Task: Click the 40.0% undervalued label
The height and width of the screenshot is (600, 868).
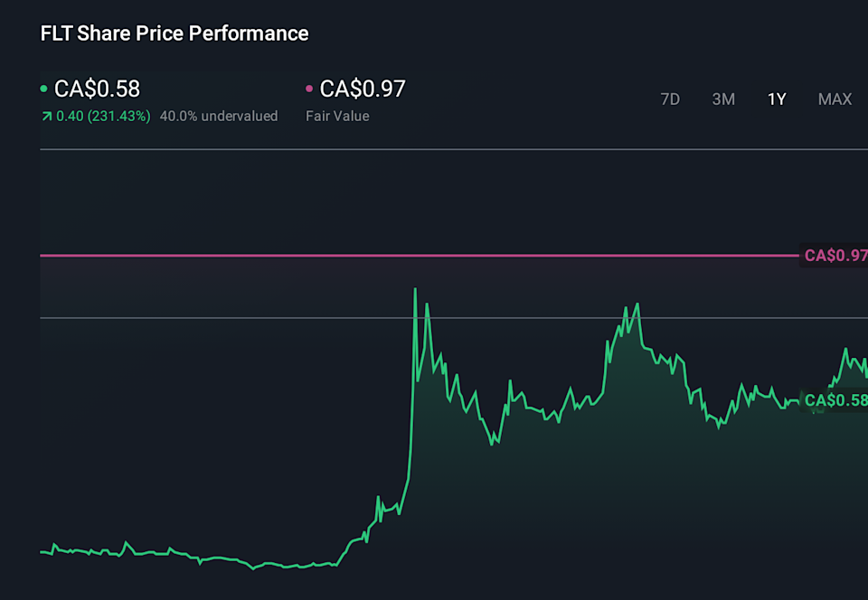Action: coord(218,116)
